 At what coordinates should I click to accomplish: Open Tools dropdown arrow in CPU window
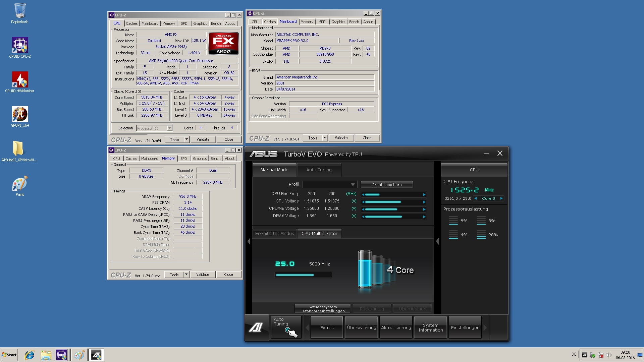[187, 139]
